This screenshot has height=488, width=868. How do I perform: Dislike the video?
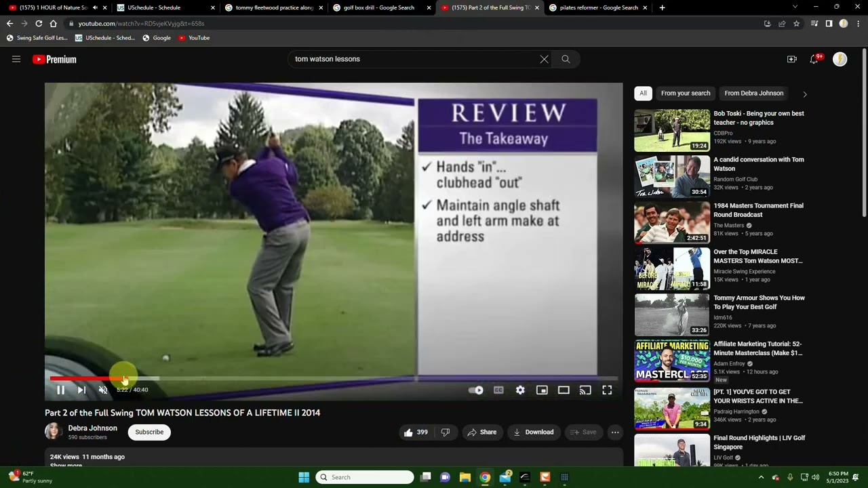(x=446, y=432)
